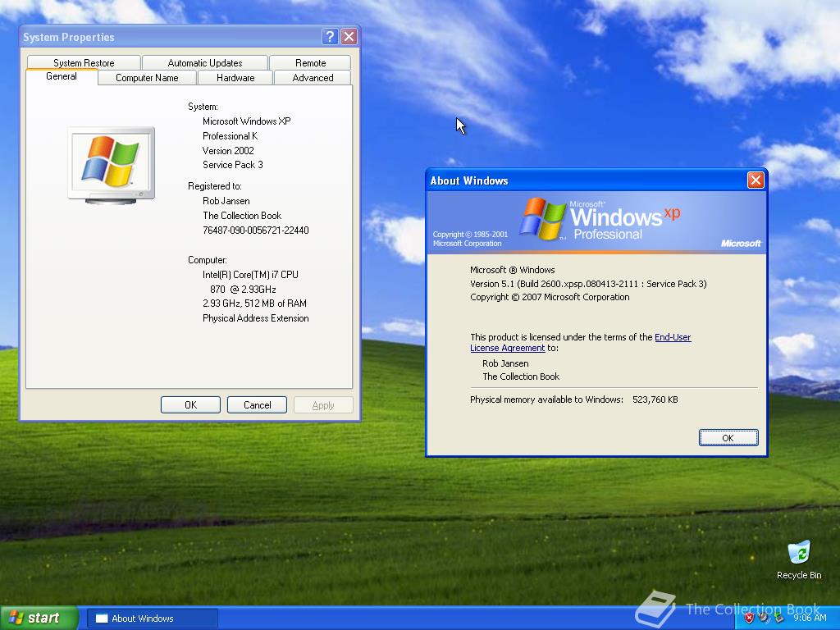Select the About Windows taskbar button

pos(152,619)
